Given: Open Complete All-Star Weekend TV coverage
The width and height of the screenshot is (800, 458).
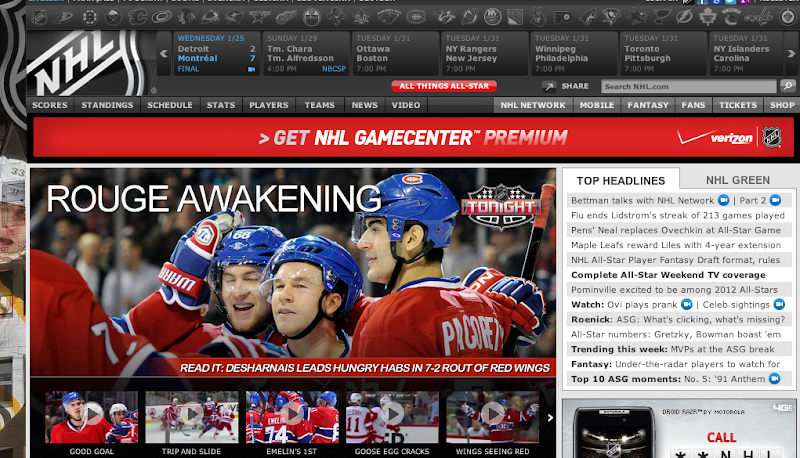Looking at the screenshot, I should (668, 275).
